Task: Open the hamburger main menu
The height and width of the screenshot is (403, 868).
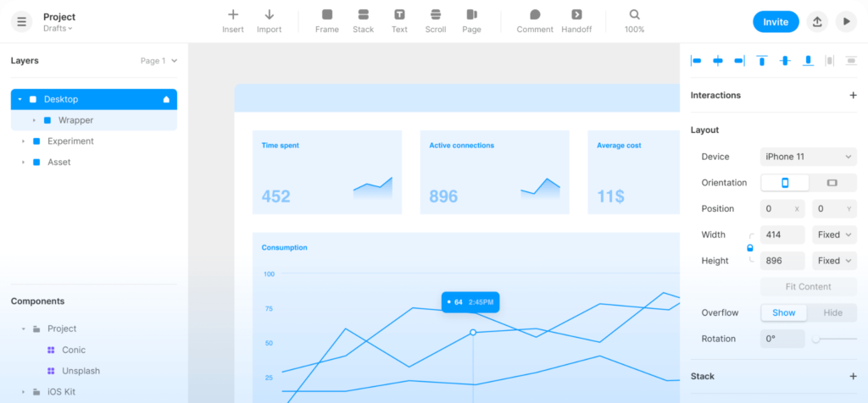Action: pos(21,21)
